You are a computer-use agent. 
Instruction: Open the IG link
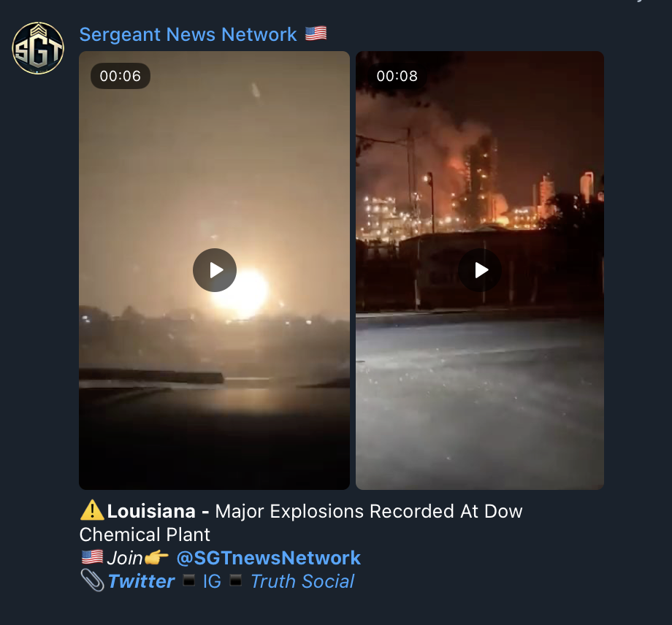(x=212, y=581)
